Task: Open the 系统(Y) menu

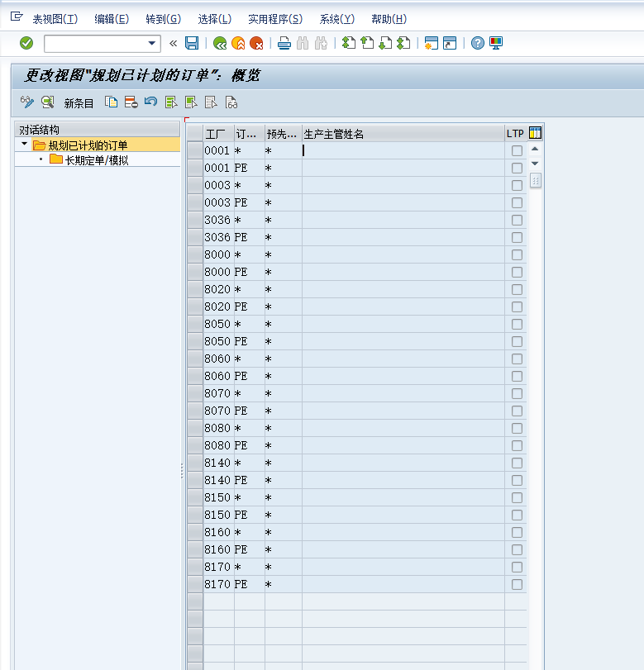Action: pos(337,19)
